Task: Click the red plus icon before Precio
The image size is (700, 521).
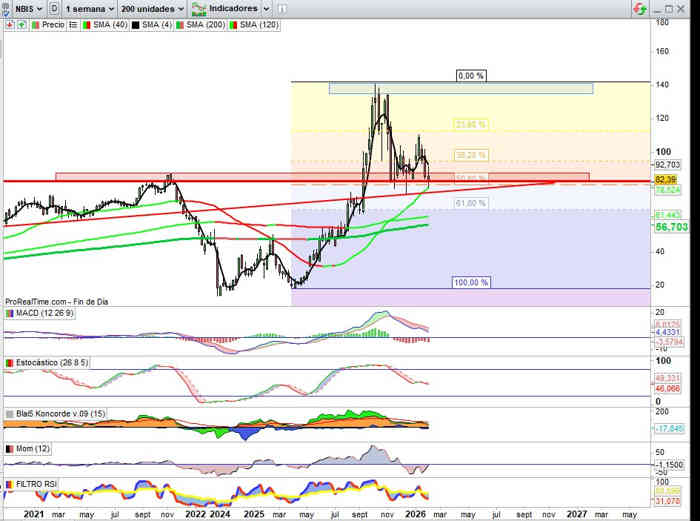Action: (x=9, y=22)
